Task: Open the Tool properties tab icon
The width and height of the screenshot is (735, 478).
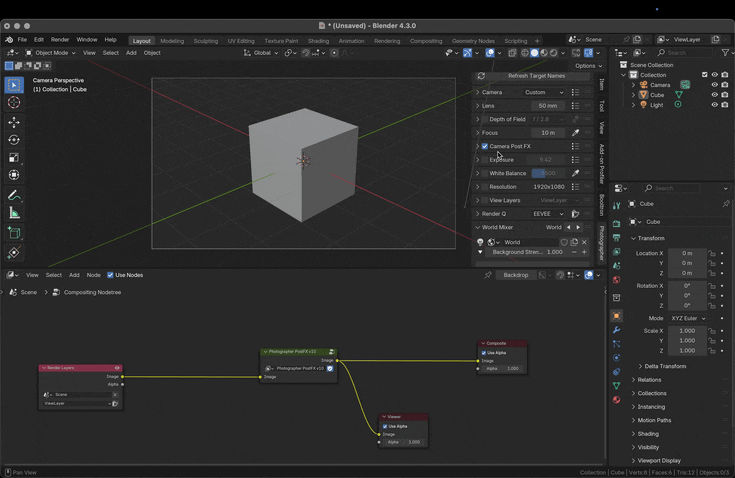Action: 616,205
